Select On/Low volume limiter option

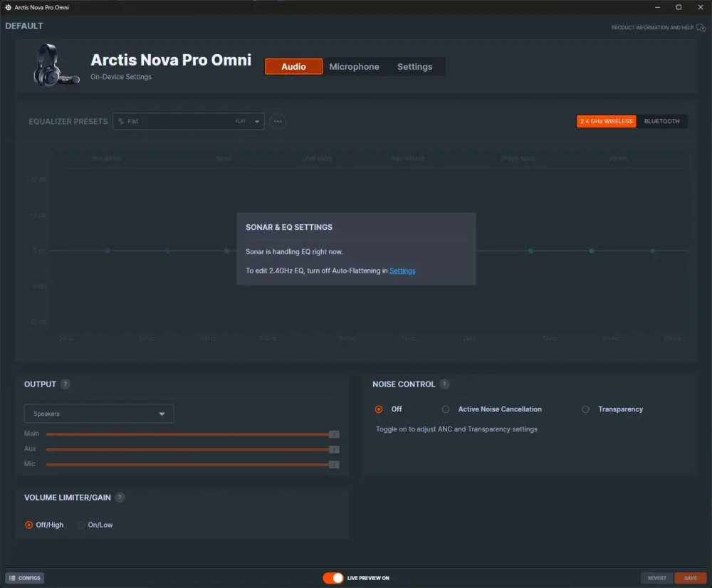pyautogui.click(x=81, y=525)
